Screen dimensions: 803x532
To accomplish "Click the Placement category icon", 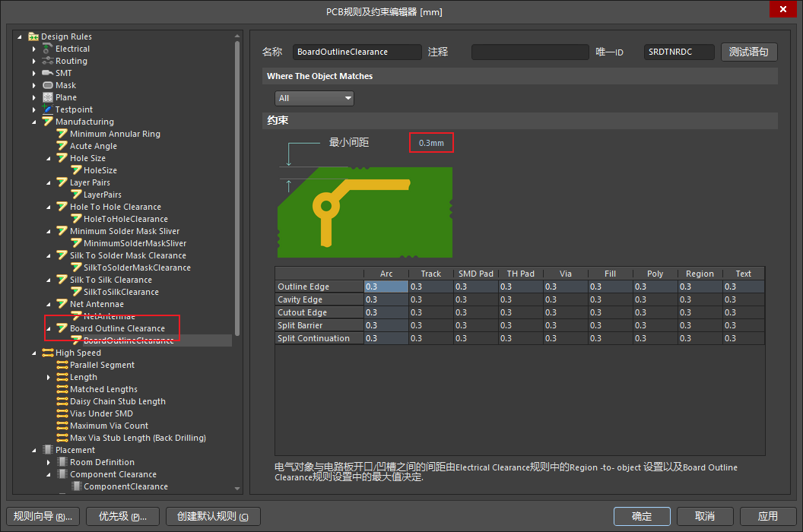I will (x=48, y=450).
